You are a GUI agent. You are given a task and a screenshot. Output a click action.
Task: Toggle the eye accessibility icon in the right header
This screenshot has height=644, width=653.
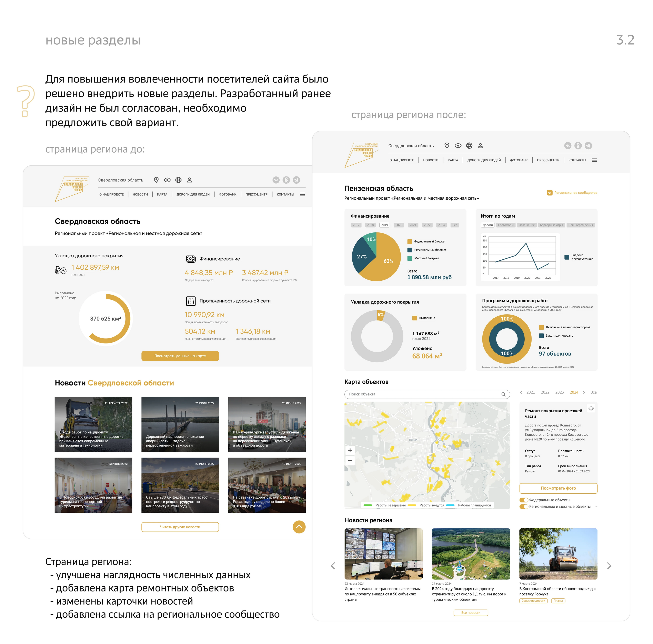click(458, 146)
